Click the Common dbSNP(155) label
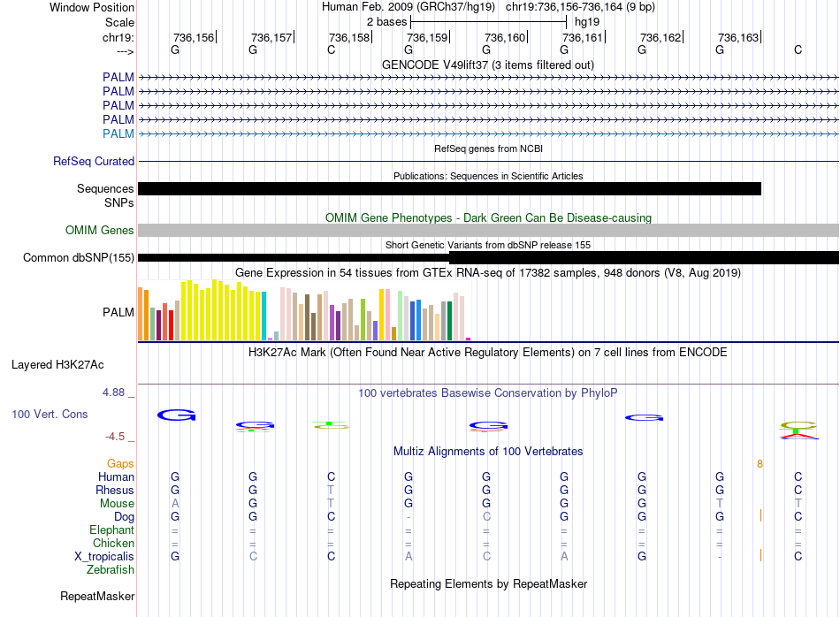The image size is (840, 617). (x=78, y=257)
